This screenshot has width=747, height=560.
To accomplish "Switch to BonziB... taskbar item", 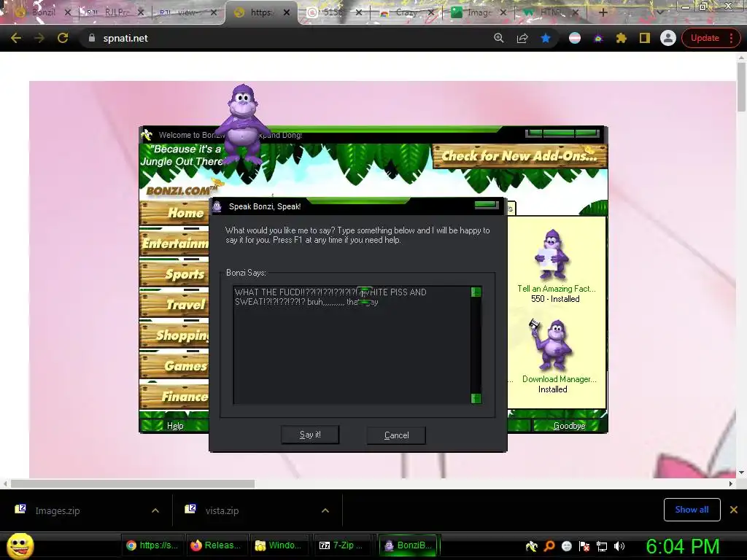I will pos(409,545).
